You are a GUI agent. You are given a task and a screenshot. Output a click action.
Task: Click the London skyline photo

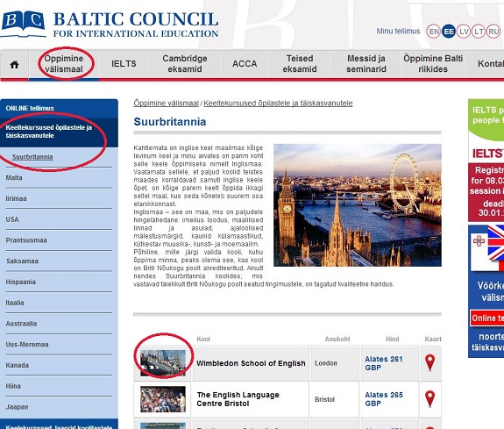point(358,205)
